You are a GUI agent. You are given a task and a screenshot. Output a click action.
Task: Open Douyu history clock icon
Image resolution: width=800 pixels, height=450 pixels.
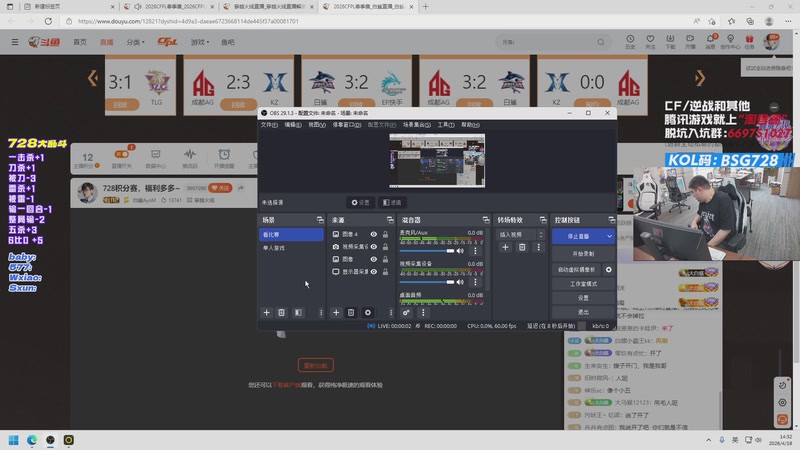pyautogui.click(x=630, y=41)
